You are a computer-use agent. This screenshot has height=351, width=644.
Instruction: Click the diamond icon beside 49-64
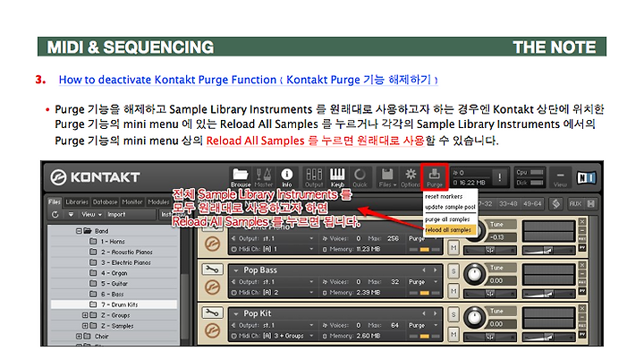click(x=556, y=203)
